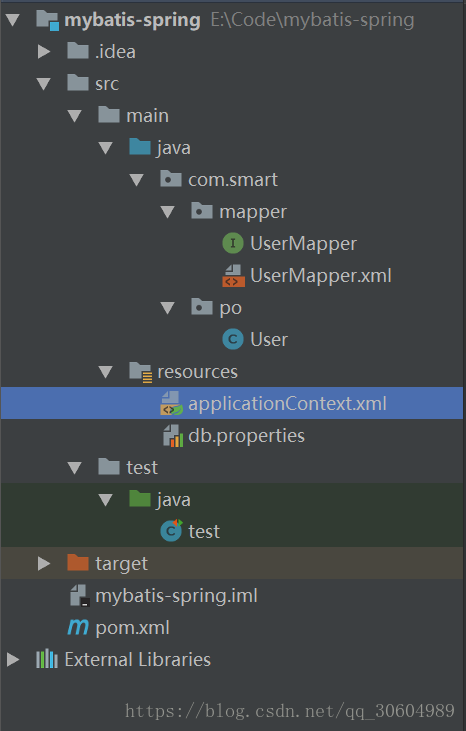Click the UserMapper interface icon
The height and width of the screenshot is (731, 466).
pyautogui.click(x=233, y=243)
